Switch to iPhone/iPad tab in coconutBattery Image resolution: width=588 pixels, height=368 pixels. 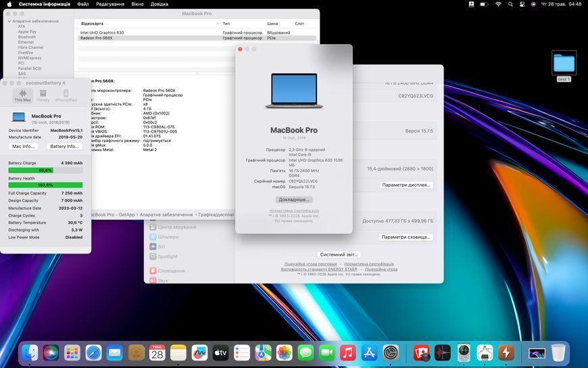[x=66, y=95]
